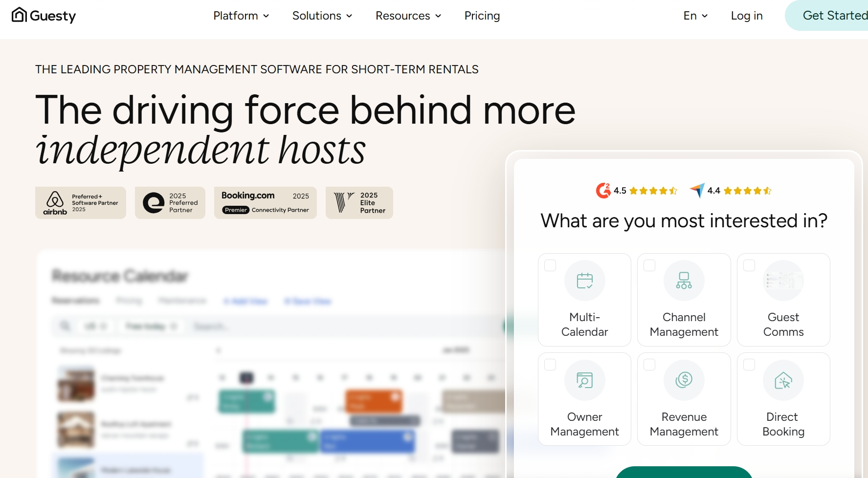Check the Multi-Calendar checkbox
868x478 pixels.
(550, 265)
